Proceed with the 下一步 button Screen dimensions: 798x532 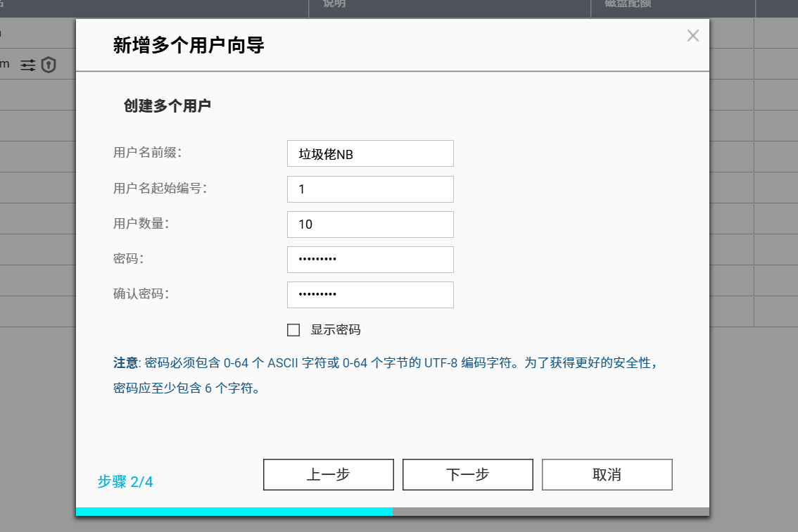coord(468,474)
